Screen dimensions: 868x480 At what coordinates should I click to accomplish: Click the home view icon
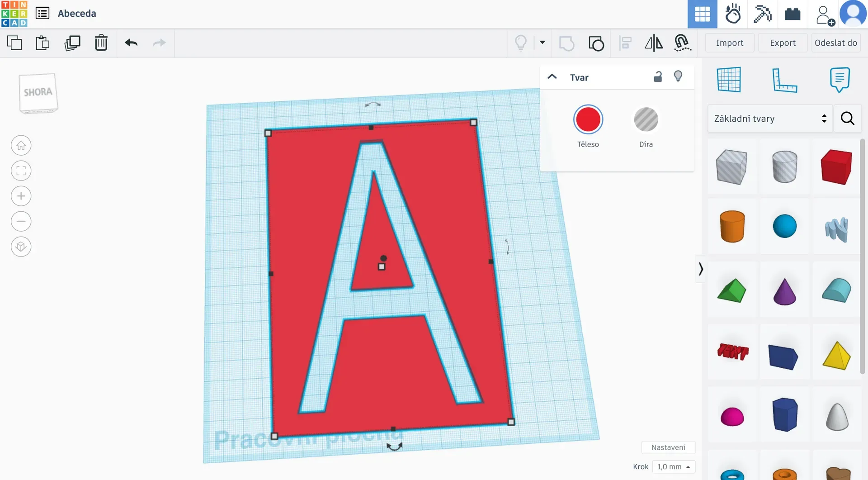21,146
